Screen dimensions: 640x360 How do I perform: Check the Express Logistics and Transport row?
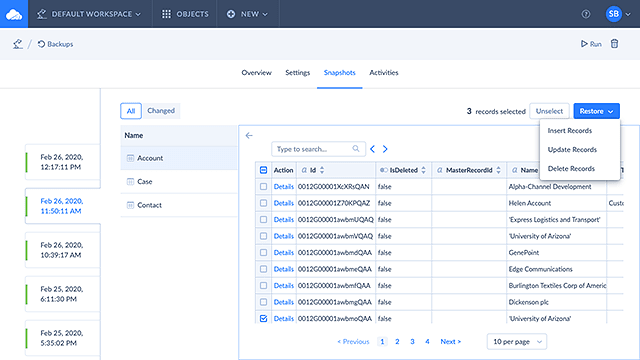click(x=263, y=220)
